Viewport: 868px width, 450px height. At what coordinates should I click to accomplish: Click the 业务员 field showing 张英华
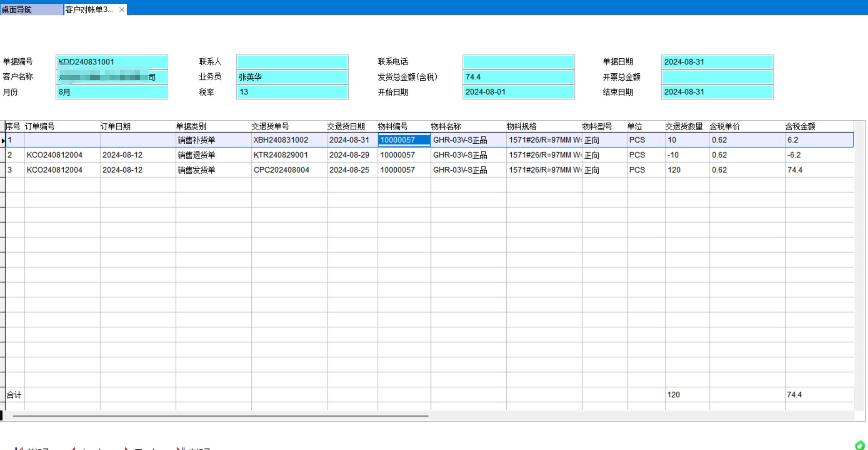pos(292,77)
